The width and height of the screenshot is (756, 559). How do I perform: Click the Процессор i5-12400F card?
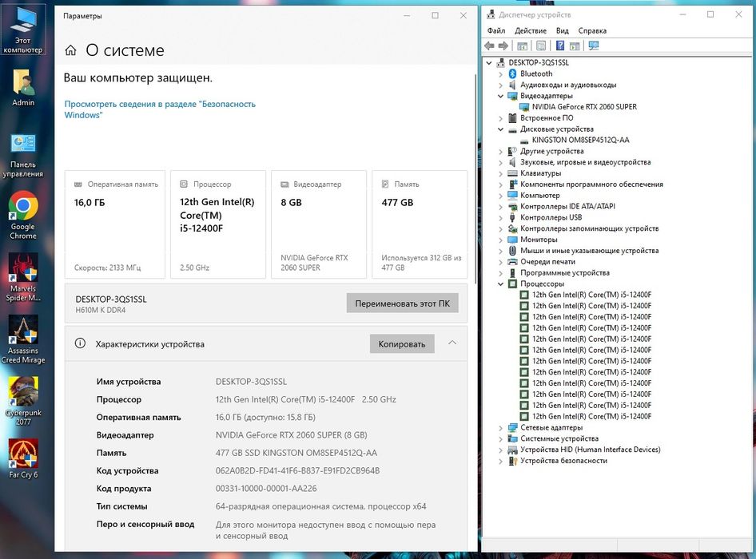pyautogui.click(x=218, y=224)
